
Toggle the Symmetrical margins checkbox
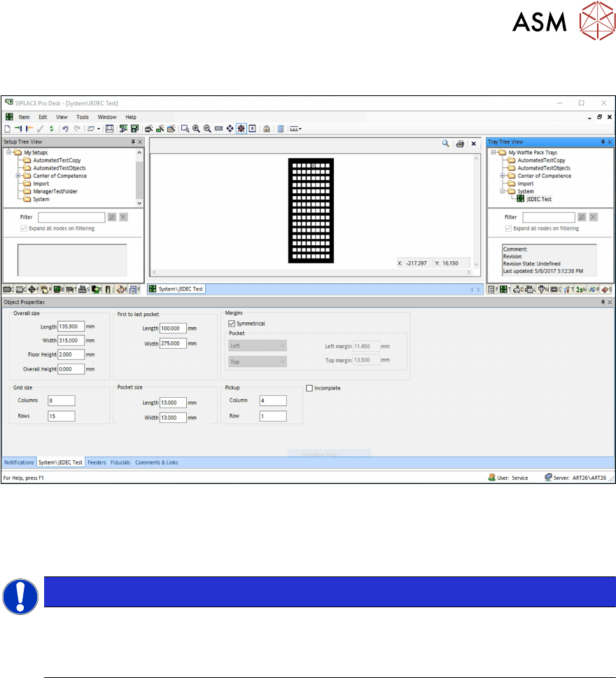click(232, 324)
